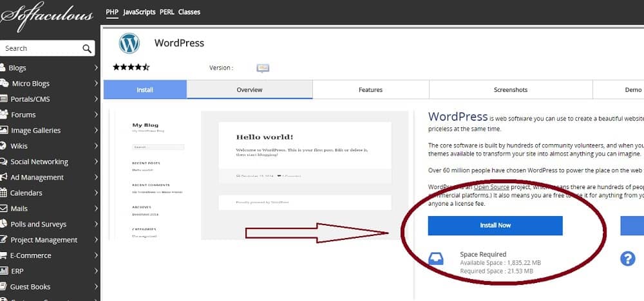Screen dimensions: 644x301
Task: Click the Softaculous logo
Action: (46, 17)
